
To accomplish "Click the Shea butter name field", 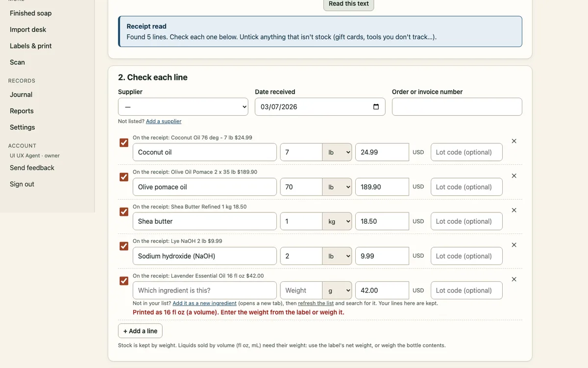I will 205,221.
